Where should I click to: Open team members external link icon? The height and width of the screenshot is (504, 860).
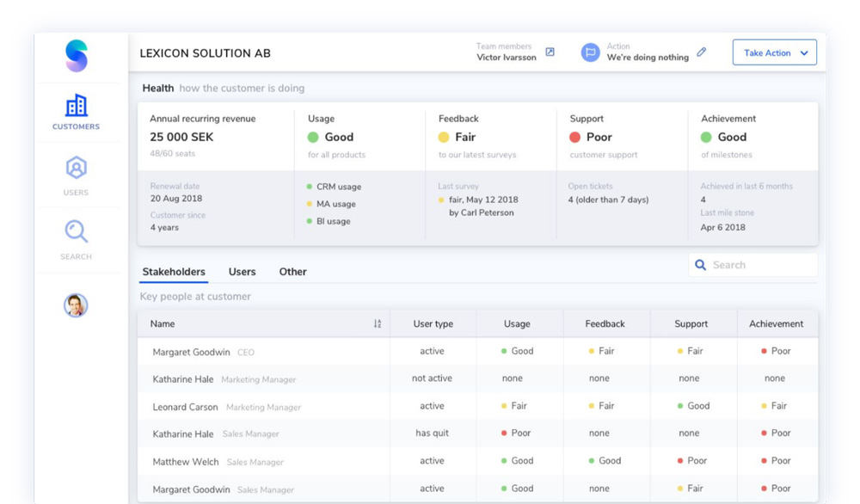pos(550,52)
